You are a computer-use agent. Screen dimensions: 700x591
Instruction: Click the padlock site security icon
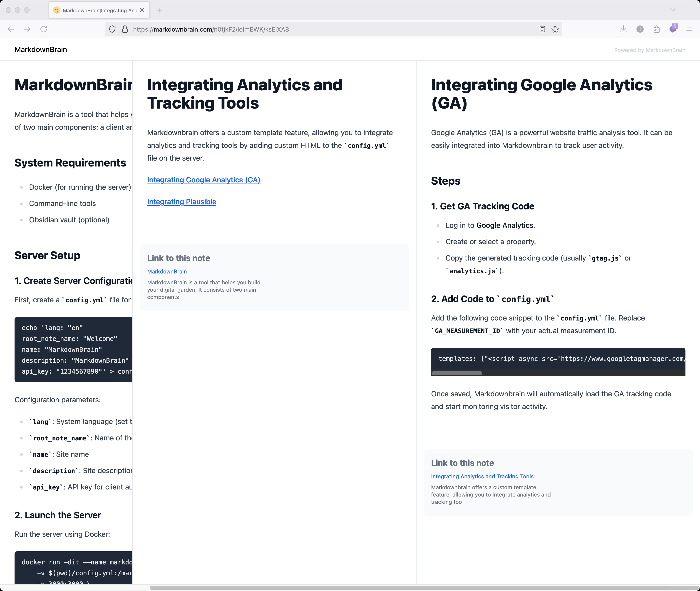tap(125, 29)
